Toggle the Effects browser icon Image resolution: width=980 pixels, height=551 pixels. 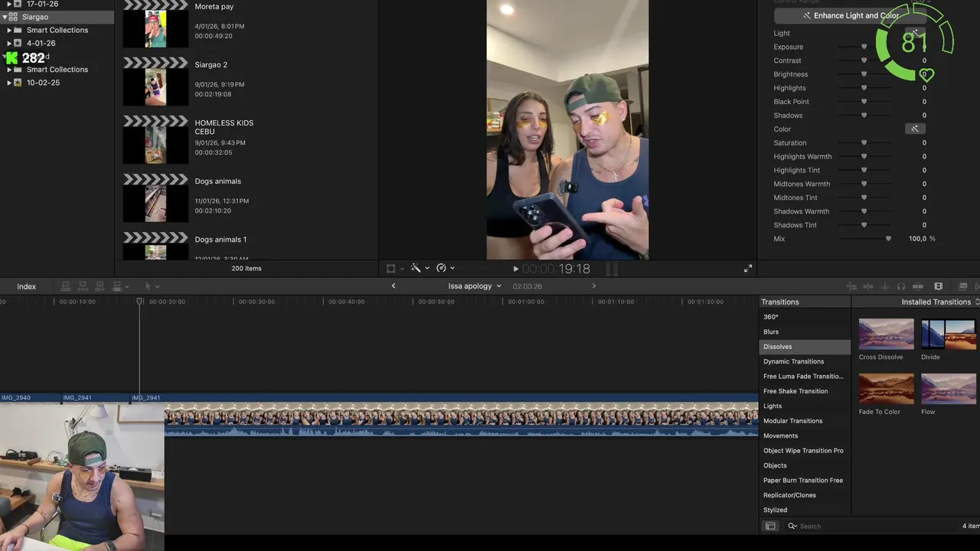(x=963, y=286)
